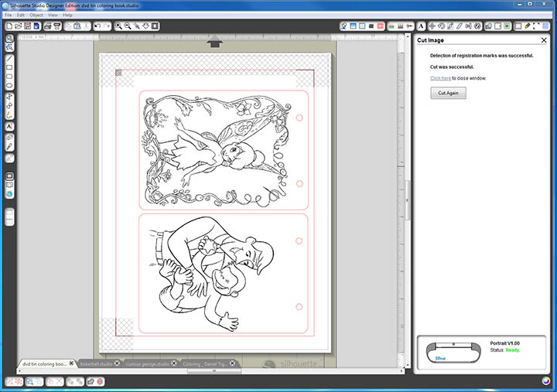Open the Help menu
Viewport: 557px width, 392px height.
coord(67,15)
